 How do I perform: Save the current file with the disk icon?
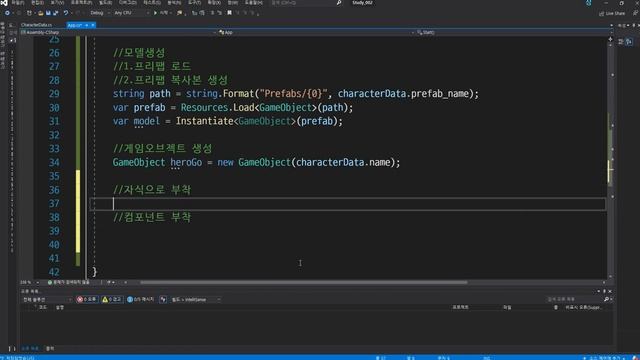tap(48, 13)
